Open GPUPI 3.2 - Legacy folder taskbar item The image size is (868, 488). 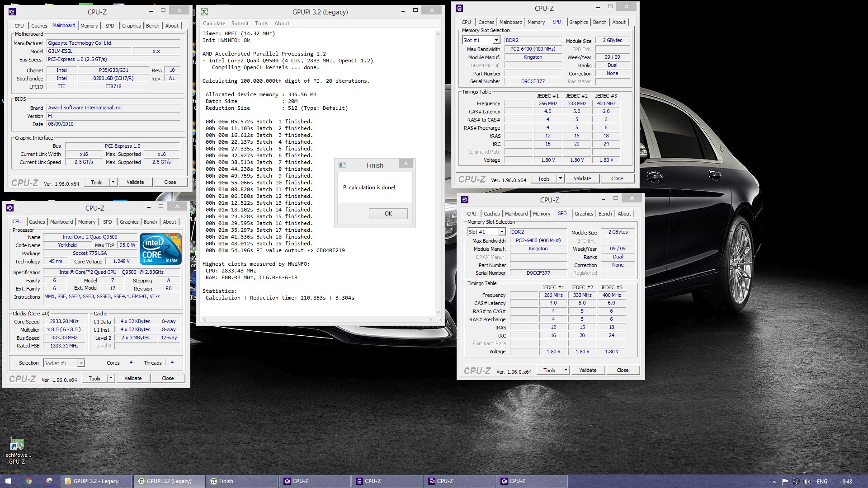[96, 481]
